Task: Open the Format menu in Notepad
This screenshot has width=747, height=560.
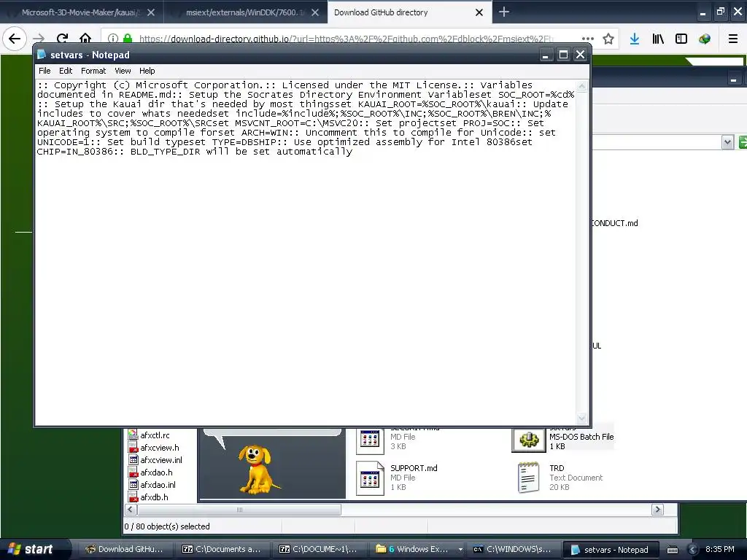Action: click(x=93, y=71)
